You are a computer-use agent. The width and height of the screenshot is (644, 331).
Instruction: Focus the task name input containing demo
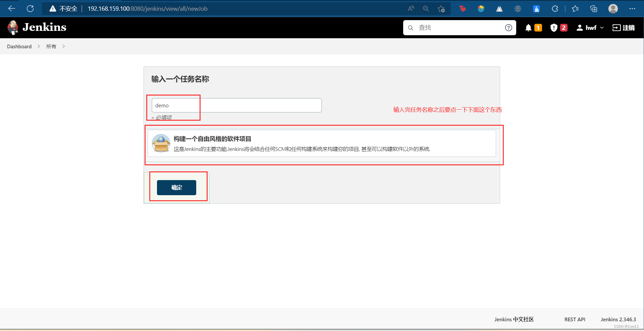pos(236,105)
